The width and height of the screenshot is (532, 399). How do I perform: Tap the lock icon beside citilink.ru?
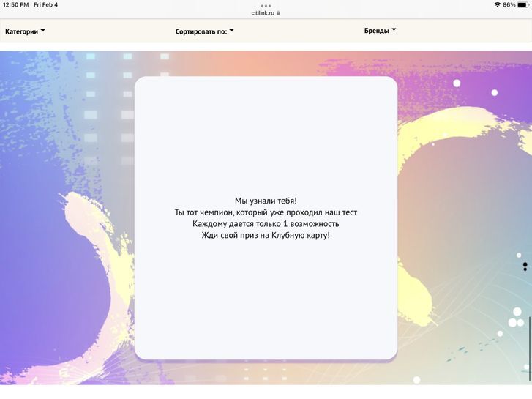[279, 12]
